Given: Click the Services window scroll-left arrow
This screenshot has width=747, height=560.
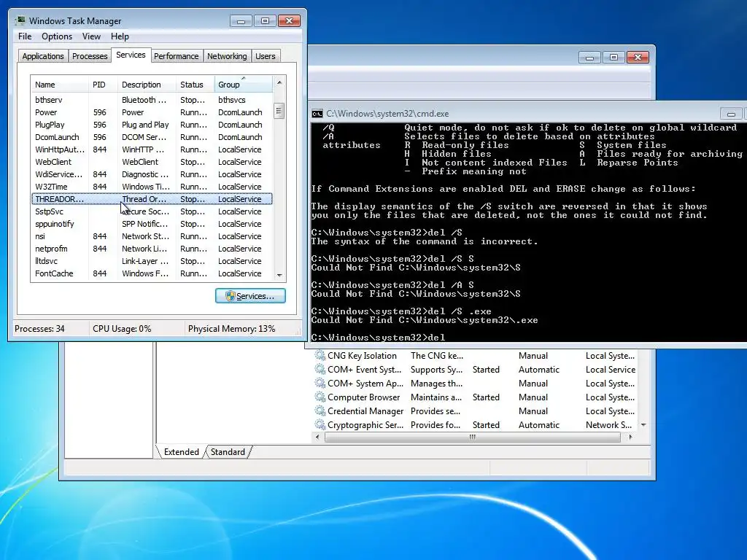Looking at the screenshot, I should (x=318, y=437).
